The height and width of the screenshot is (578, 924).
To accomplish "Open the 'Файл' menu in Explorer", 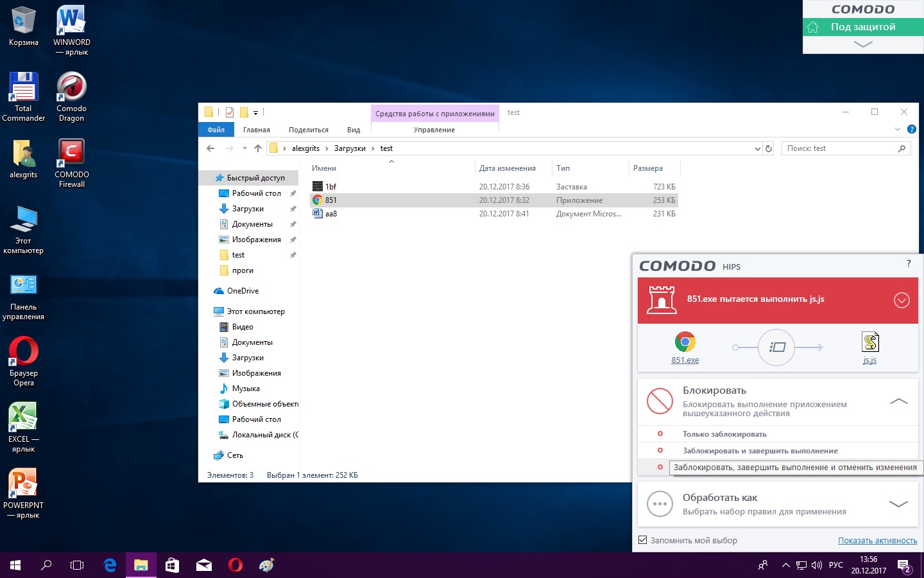I will pyautogui.click(x=216, y=130).
